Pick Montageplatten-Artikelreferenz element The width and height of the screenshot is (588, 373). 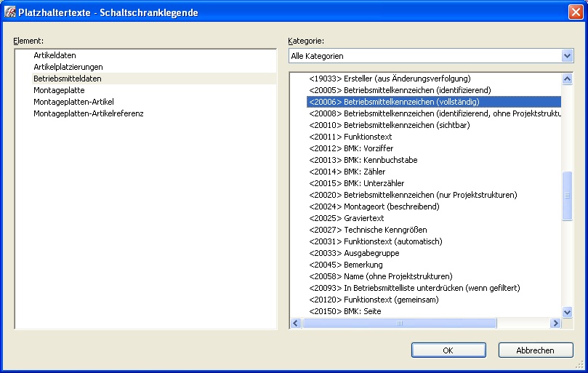[x=89, y=113]
